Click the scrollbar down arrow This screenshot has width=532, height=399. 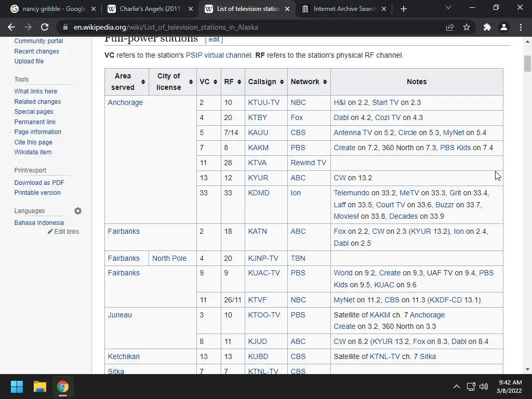tap(527, 369)
